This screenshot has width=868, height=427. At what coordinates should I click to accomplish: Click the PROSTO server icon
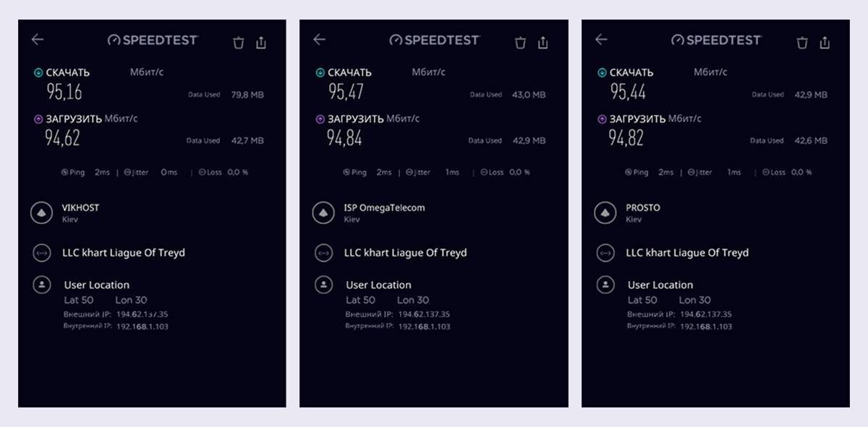tap(605, 213)
